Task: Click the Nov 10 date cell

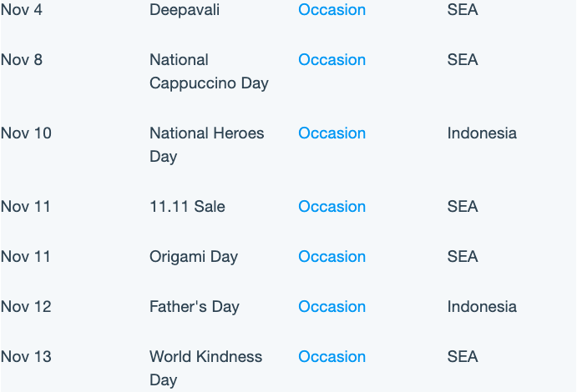Action: coord(26,133)
